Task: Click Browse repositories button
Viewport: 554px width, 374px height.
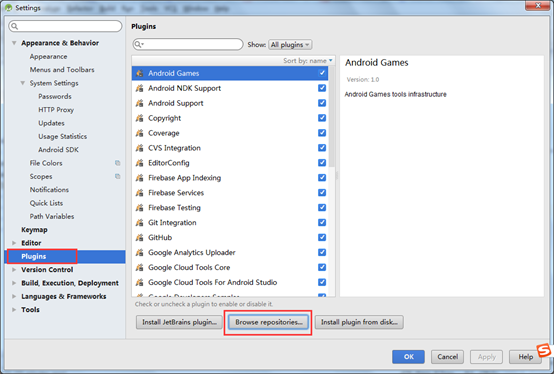Action: pos(269,322)
